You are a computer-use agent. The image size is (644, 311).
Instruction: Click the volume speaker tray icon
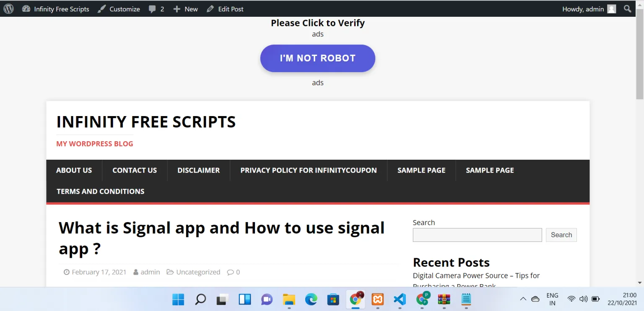[583, 299]
